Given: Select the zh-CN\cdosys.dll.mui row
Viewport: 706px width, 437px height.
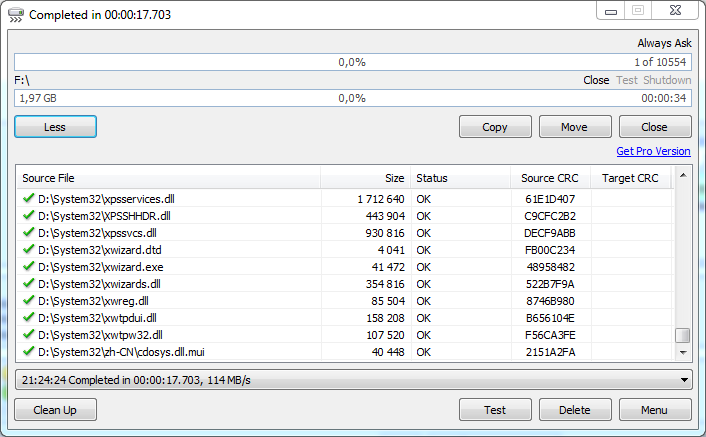Looking at the screenshot, I should tap(344, 352).
